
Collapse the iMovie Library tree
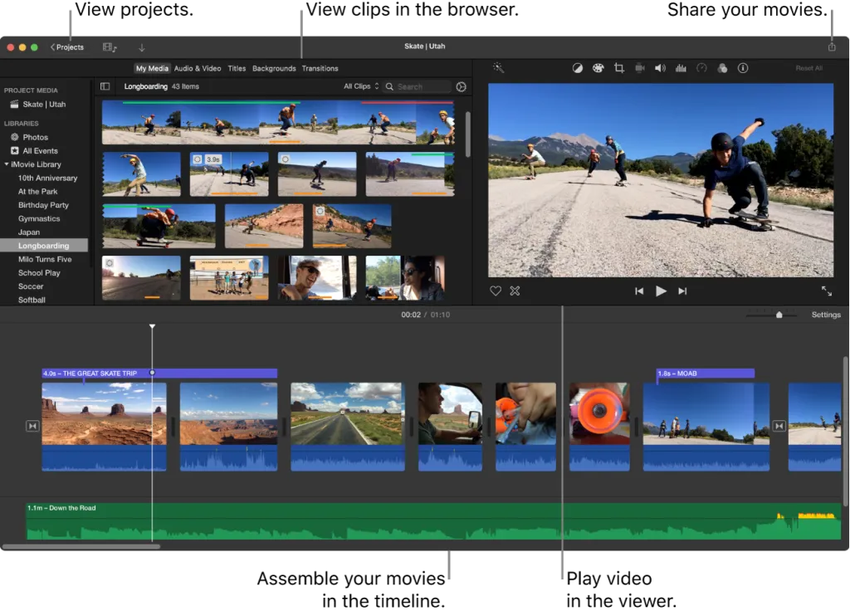click(7, 164)
